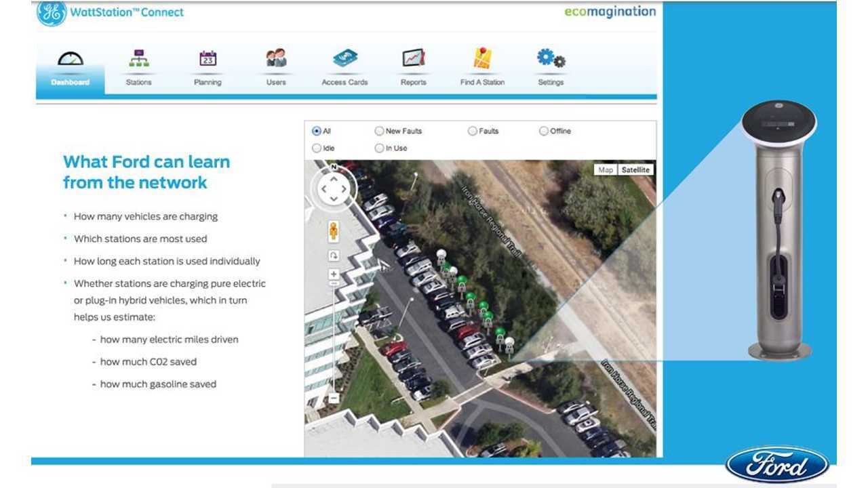Screen dimensions: 868x488
Task: Click the map rotate icon
Action: 334,255
